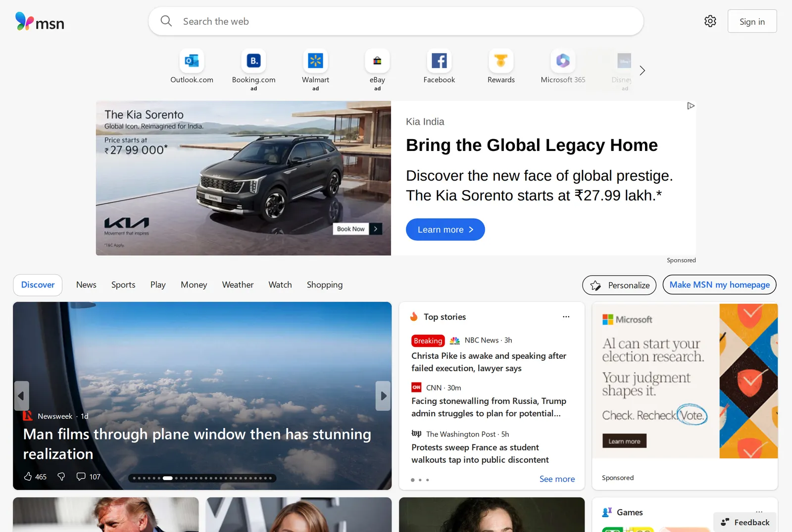
Task: Open CNN Russia Trump story
Action: (x=489, y=407)
